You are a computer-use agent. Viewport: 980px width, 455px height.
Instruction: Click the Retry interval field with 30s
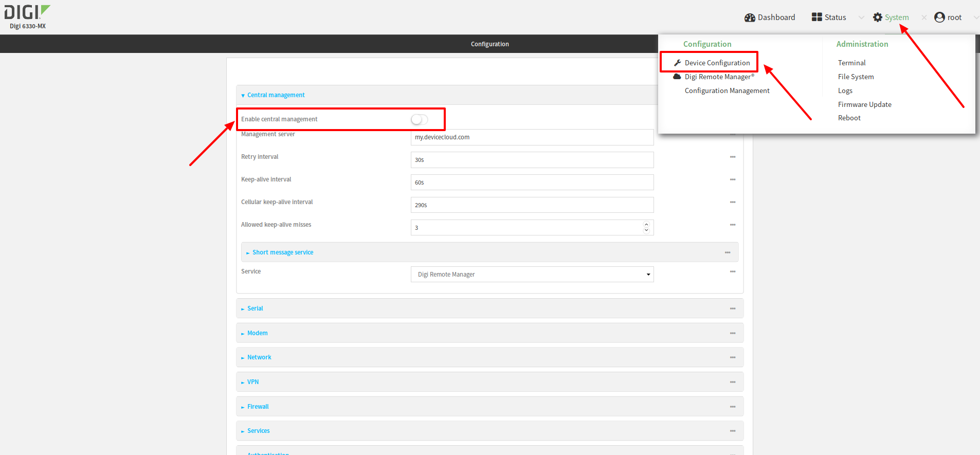click(532, 160)
